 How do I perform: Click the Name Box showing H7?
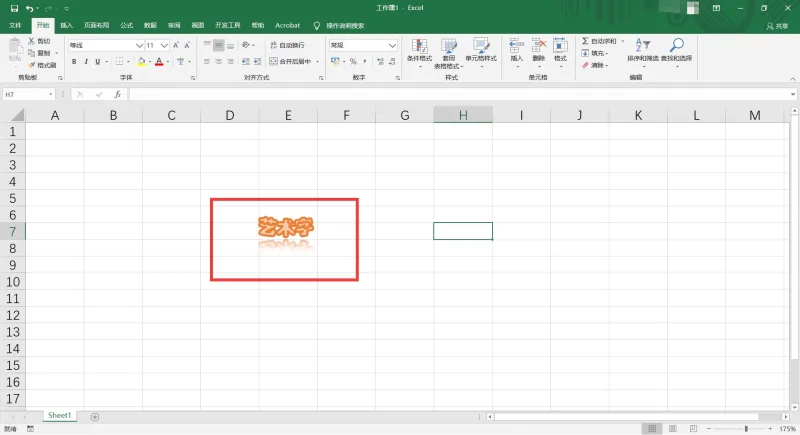pos(29,94)
